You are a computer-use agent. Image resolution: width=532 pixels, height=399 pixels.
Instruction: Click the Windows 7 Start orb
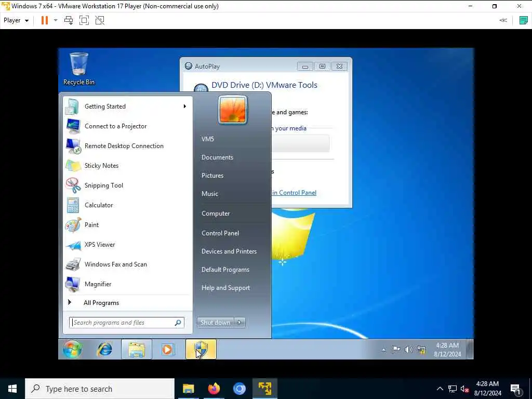[72, 349]
